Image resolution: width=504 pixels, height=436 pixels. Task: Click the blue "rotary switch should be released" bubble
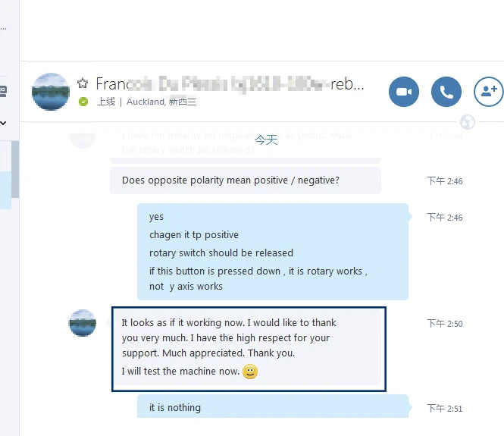click(x=273, y=252)
